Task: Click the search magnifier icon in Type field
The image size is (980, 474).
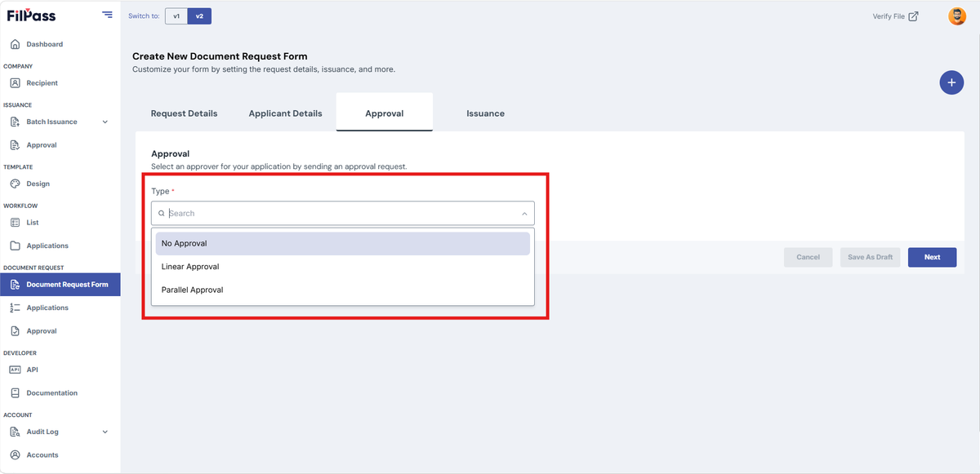Action: click(x=162, y=214)
